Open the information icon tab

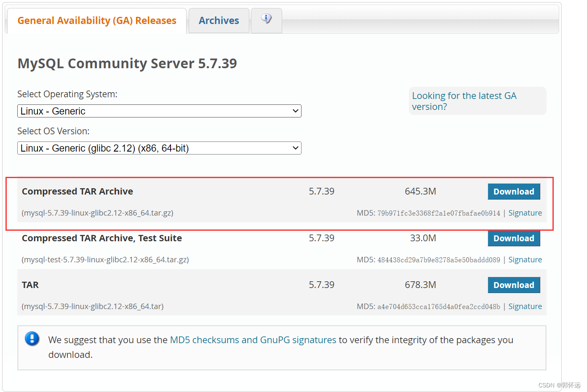[x=266, y=20]
